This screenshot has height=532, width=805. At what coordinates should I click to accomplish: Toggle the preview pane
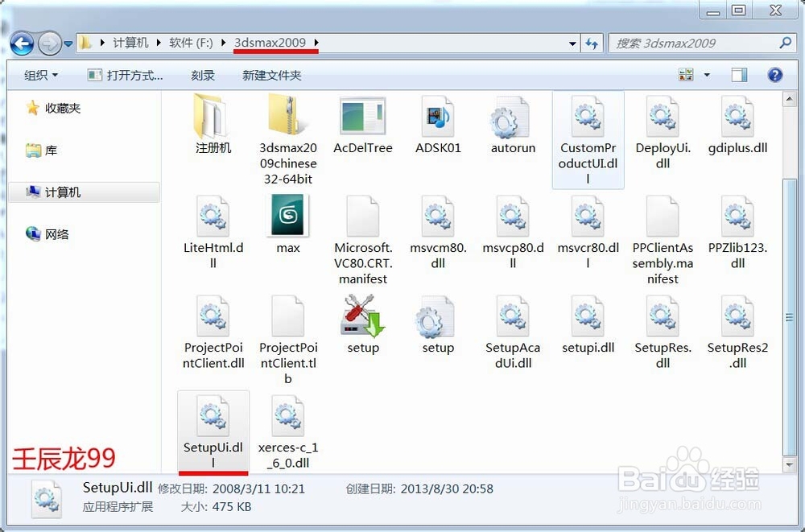(739, 75)
